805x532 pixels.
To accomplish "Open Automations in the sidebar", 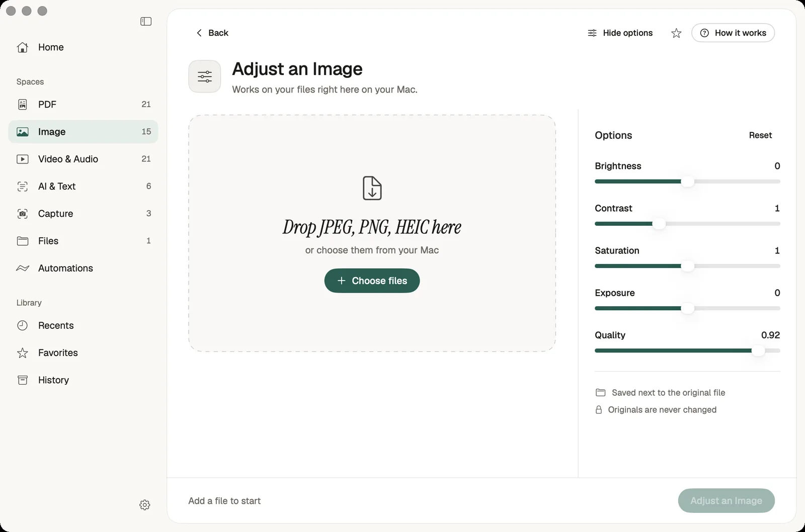I will pos(83,268).
